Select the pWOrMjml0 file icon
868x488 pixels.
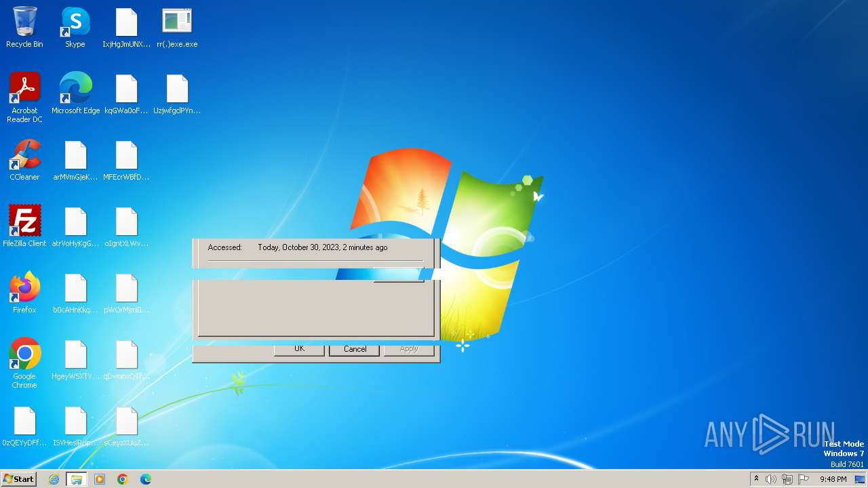coord(126,294)
